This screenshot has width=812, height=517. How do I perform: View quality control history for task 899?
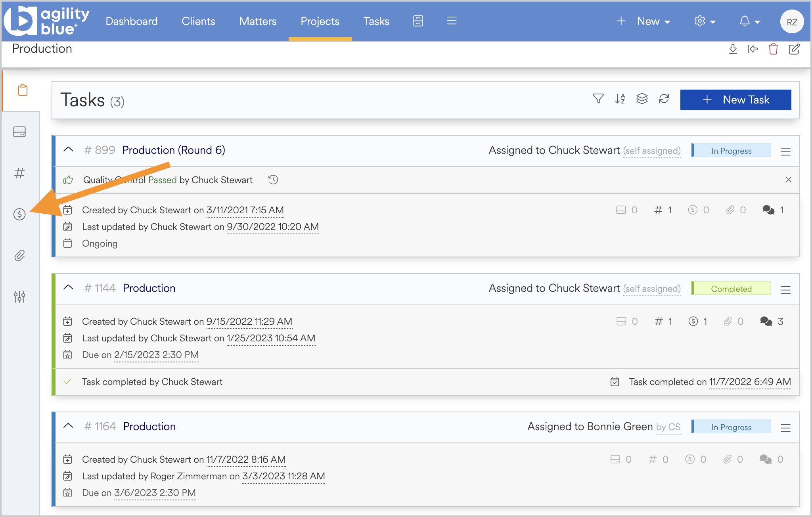[273, 180]
